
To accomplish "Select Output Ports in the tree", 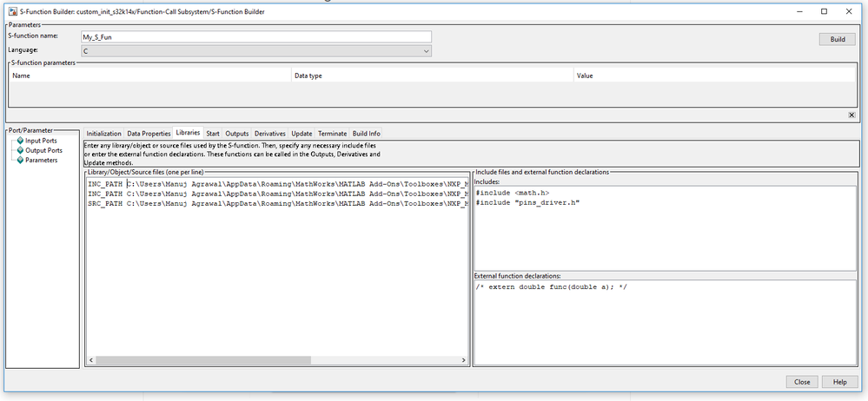I will click(x=43, y=150).
